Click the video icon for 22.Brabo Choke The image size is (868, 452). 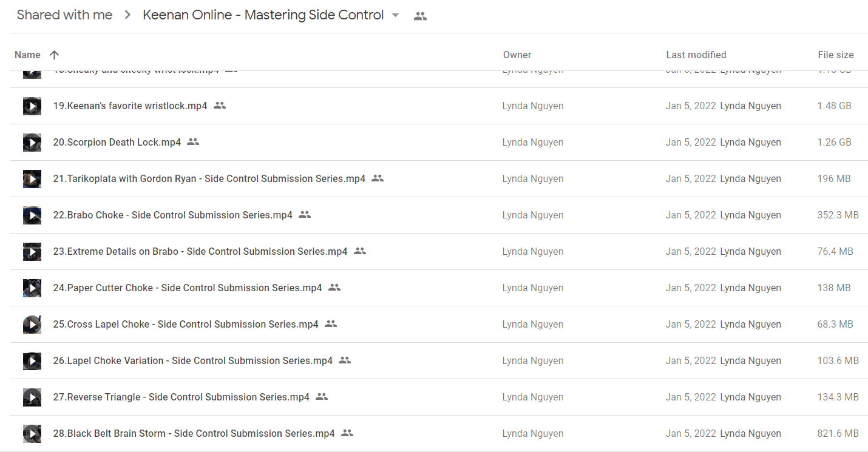tap(32, 215)
